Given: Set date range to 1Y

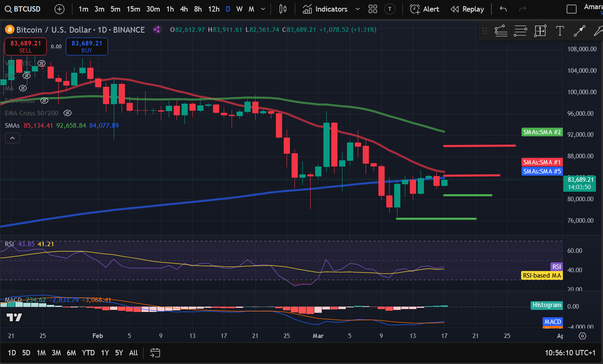Looking at the screenshot, I should pyautogui.click(x=105, y=353).
